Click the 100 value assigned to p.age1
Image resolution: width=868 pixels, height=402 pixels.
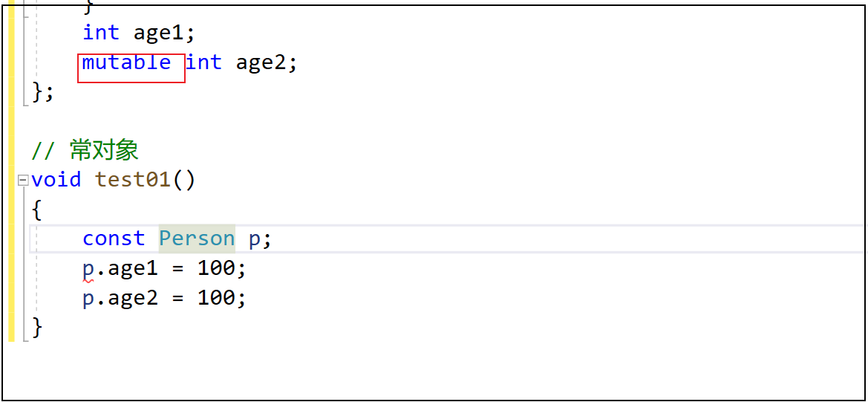216,268
